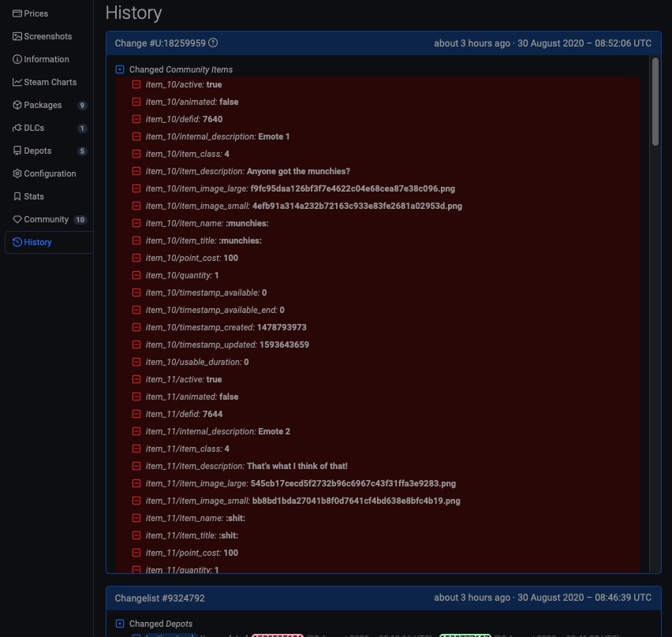The image size is (672, 637).
Task: Collapse the Changed Community Items section
Action: click(x=120, y=70)
